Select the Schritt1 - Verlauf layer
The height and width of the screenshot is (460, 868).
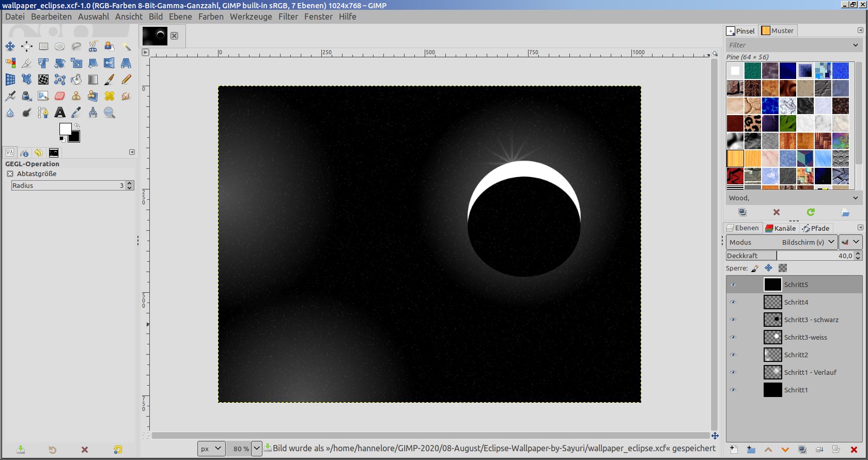tap(810, 372)
